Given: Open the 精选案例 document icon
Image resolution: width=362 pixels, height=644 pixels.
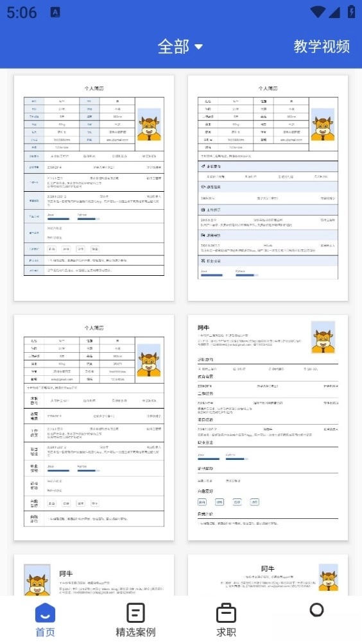Looking at the screenshot, I should point(135,613).
